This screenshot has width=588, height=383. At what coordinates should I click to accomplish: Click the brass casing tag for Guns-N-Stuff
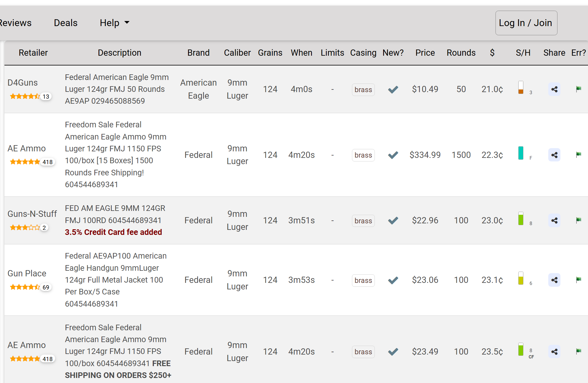click(x=363, y=221)
